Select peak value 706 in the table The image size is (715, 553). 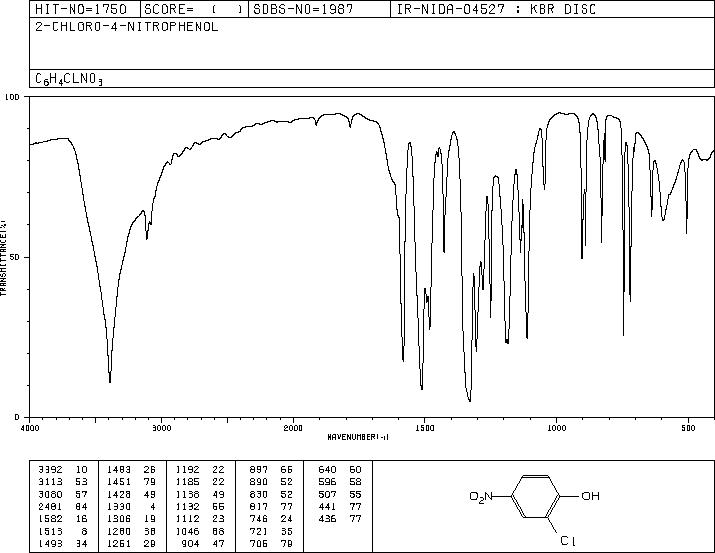(x=259, y=544)
